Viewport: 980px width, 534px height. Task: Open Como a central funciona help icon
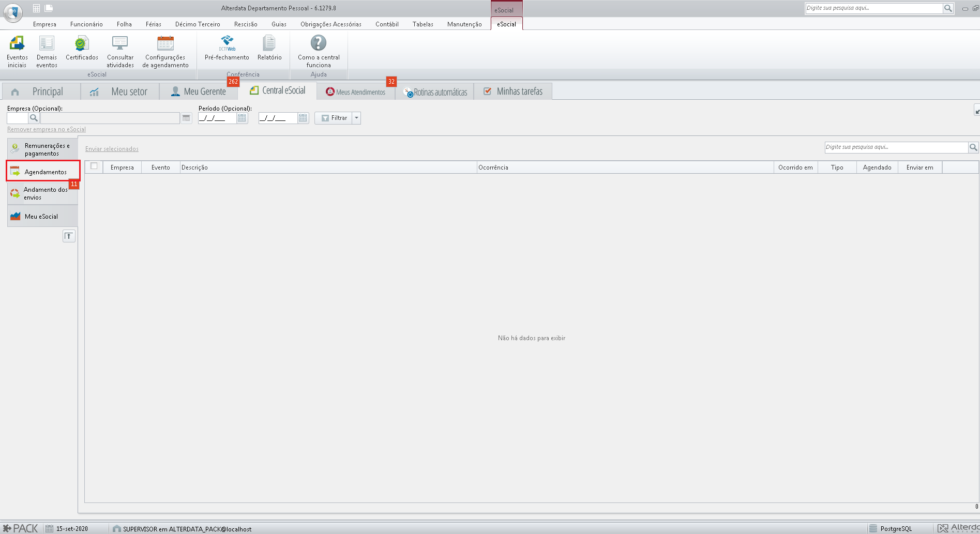319,51
